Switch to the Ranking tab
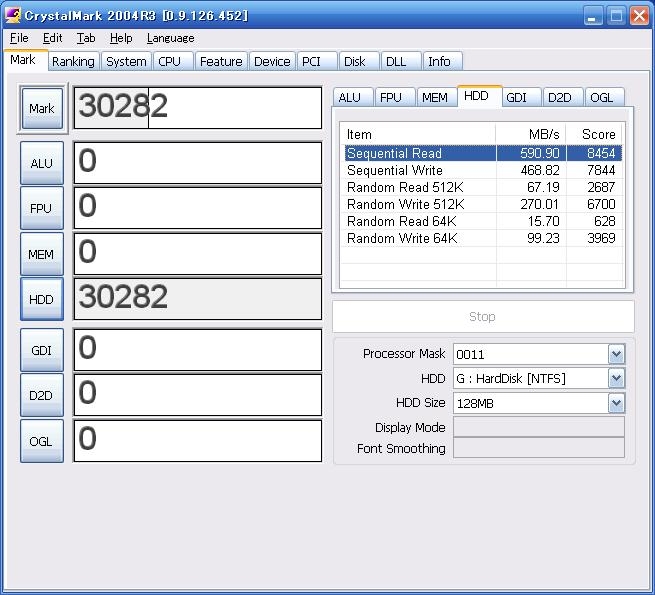The image size is (655, 595). (x=73, y=61)
